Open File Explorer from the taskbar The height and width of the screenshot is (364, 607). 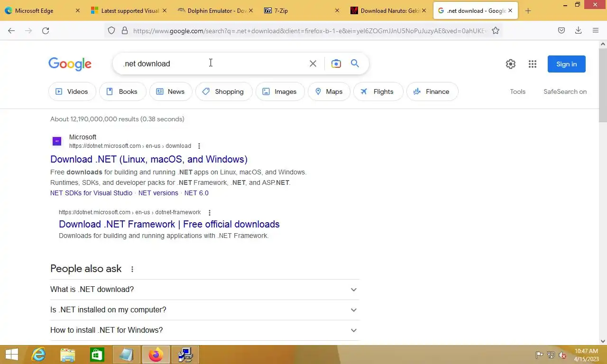point(68,355)
